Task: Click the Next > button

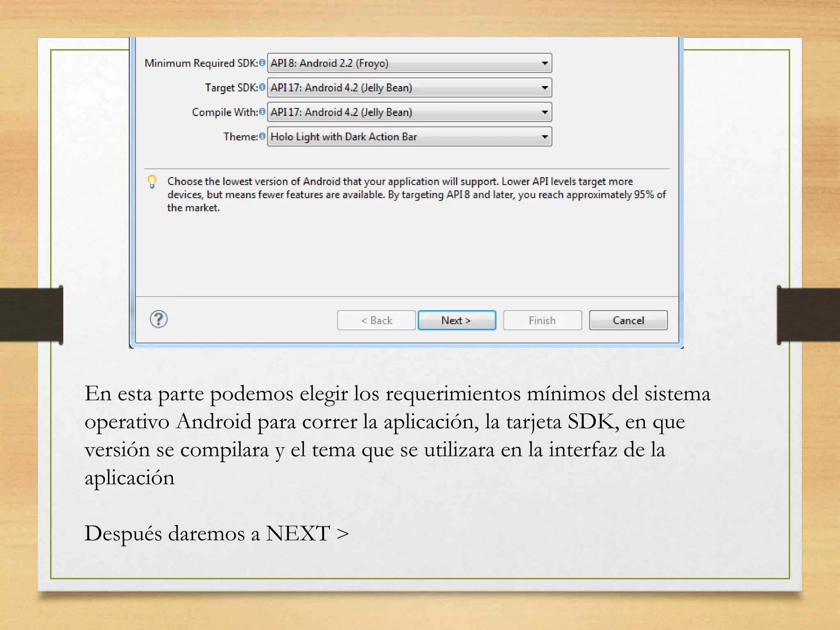Action: 457,320
